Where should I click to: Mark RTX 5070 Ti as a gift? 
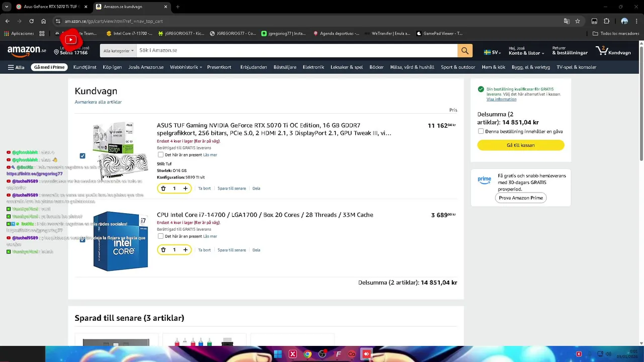(160, 155)
